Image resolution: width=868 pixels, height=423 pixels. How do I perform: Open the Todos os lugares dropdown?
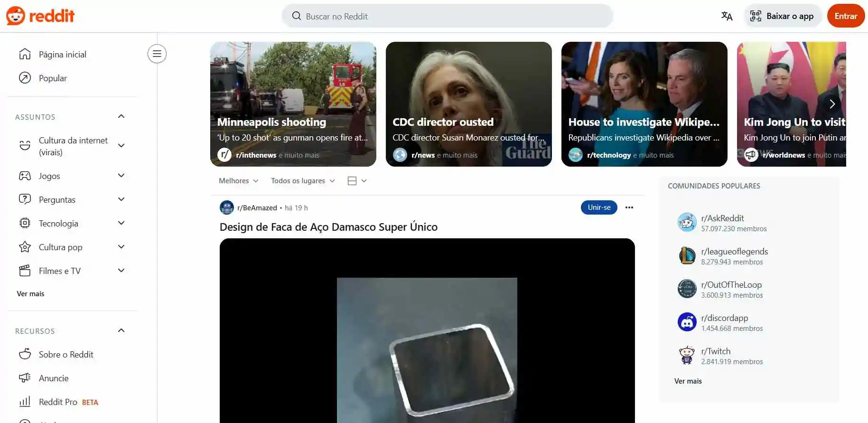[302, 181]
